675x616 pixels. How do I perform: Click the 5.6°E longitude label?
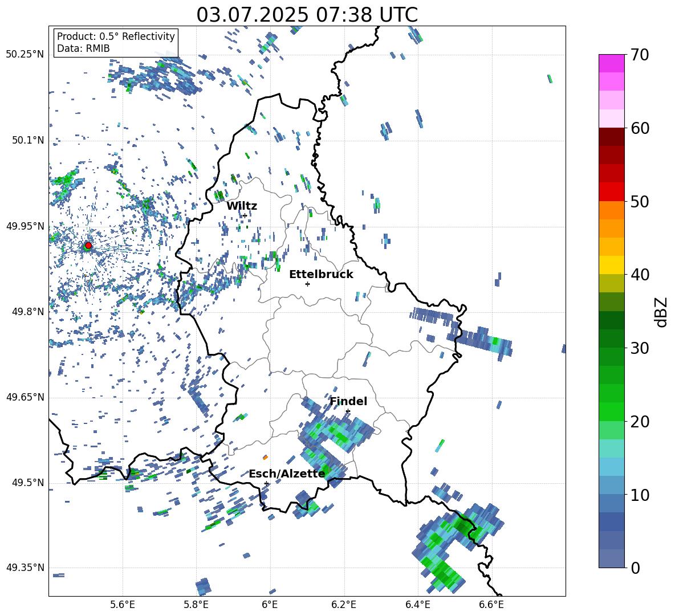(123, 605)
